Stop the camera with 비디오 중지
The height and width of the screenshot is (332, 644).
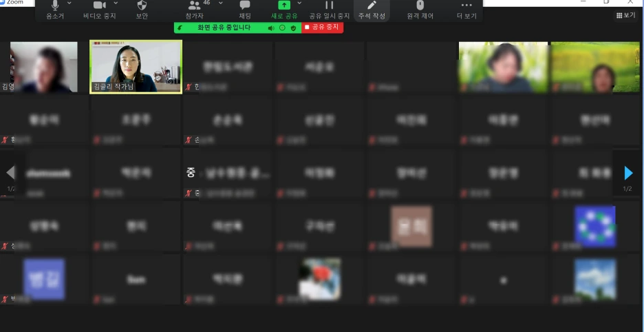pos(99,10)
